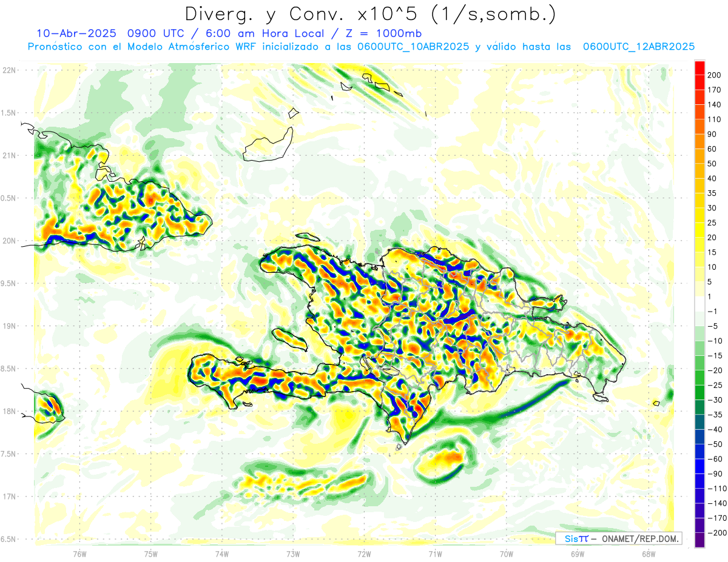This screenshot has height=562, width=728.
Task: Click the 74W longitude label
Action: pos(222,554)
